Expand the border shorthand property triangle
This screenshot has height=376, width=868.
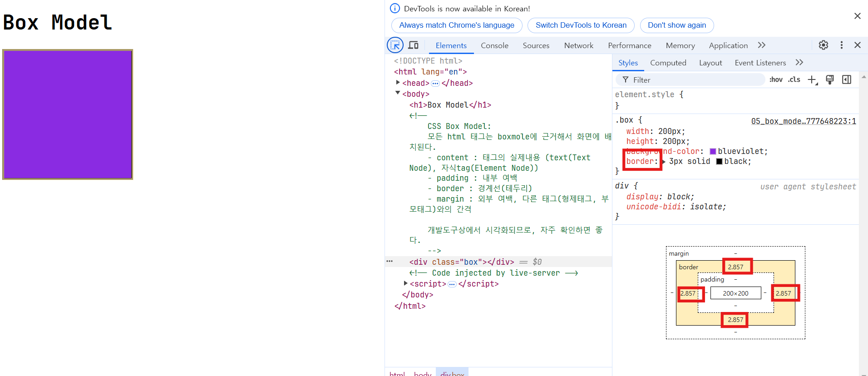click(x=664, y=162)
